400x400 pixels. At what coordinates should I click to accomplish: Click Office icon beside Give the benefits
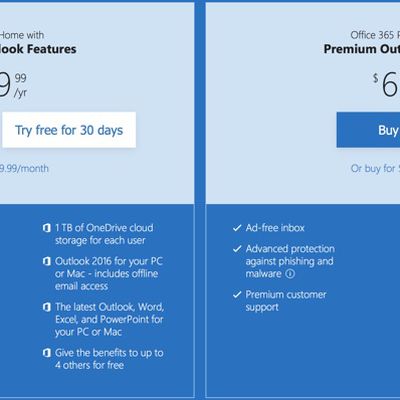pos(47,353)
